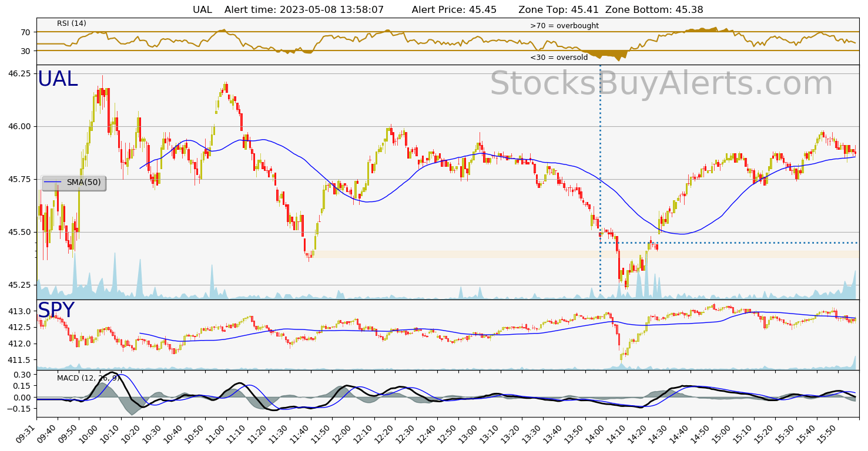868x451 pixels.
Task: Click the SPY 412.0 axis label
Action: [x=20, y=344]
